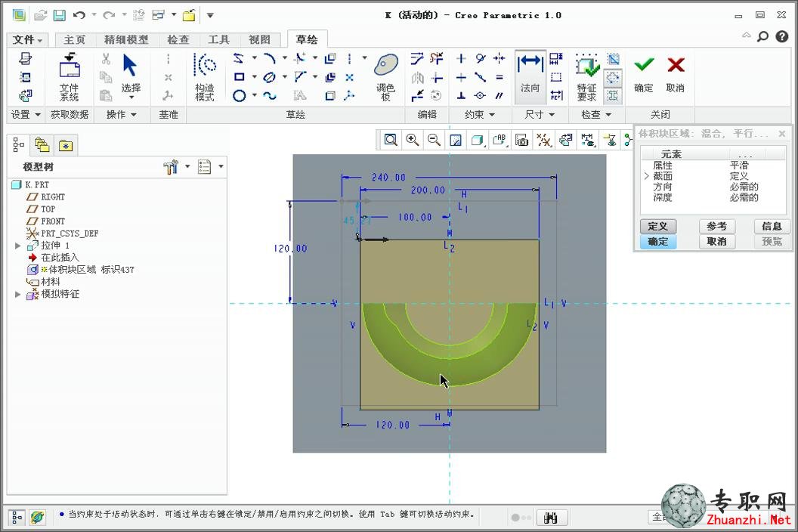Open the 精细模型 ribbon tab
The image size is (798, 532).
(x=125, y=40)
